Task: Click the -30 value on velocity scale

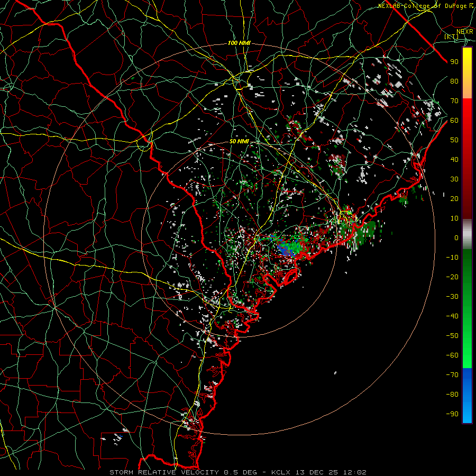Action: coord(452,297)
